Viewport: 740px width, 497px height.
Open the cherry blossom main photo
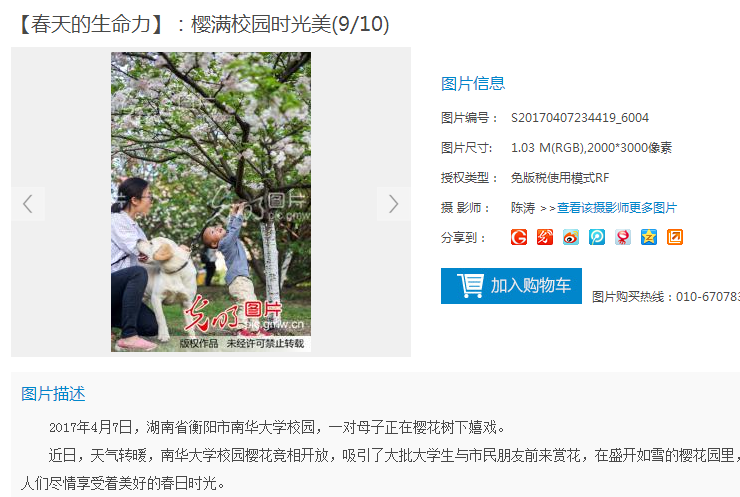point(211,202)
